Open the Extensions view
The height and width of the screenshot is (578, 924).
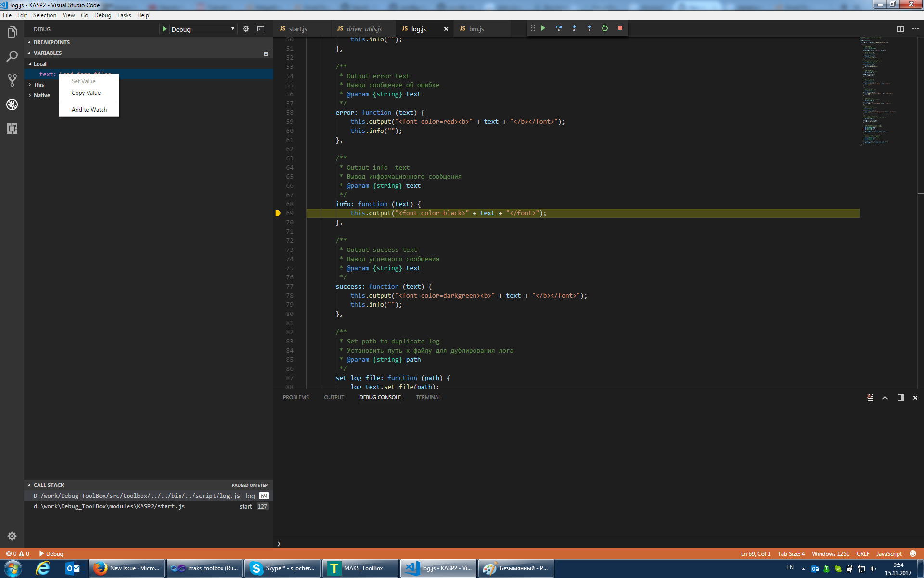pos(12,129)
